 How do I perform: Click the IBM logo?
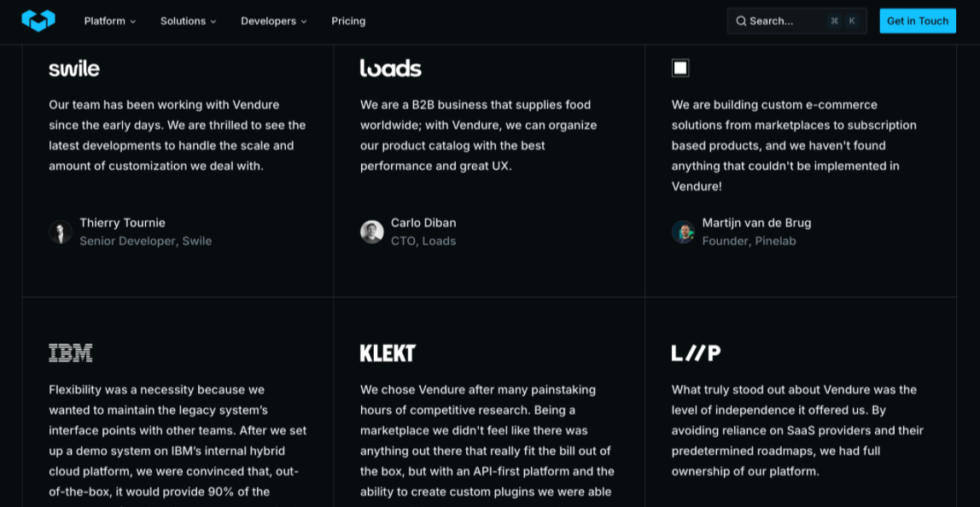click(71, 353)
